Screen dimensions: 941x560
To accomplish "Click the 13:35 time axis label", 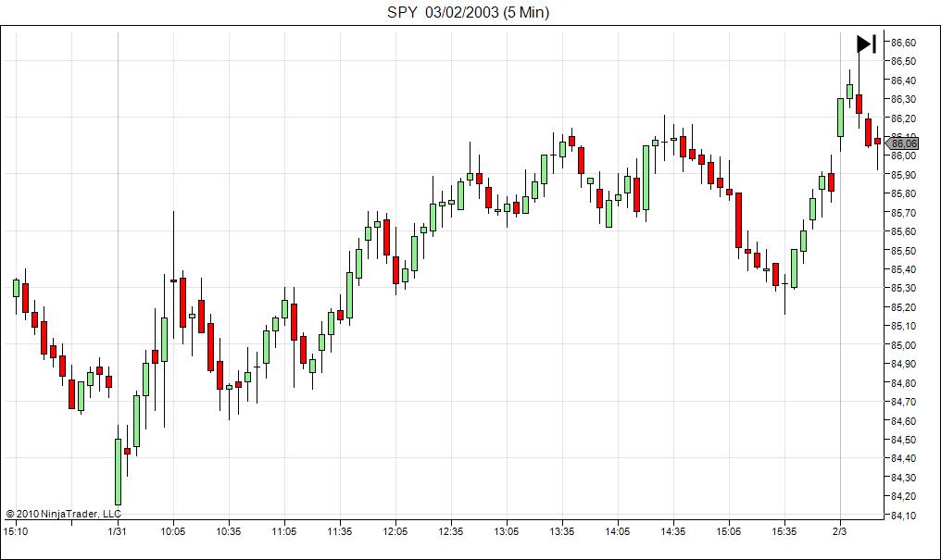I will [x=561, y=531].
